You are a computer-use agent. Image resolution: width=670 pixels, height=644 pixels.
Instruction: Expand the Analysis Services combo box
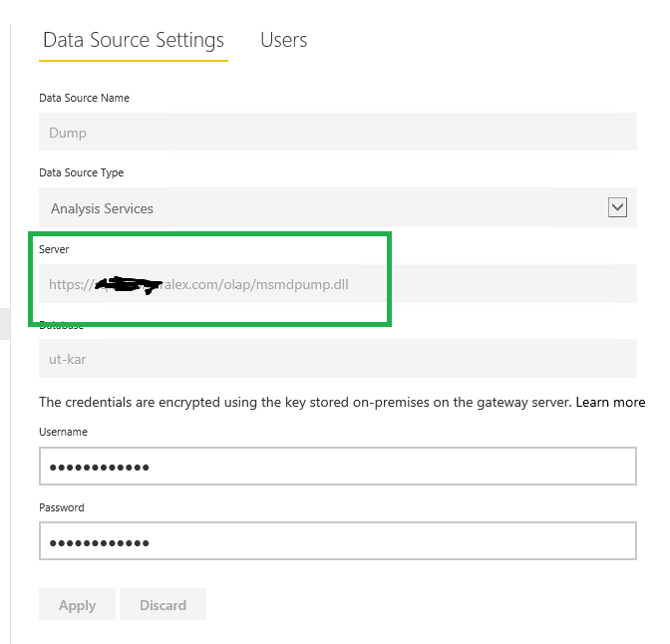(x=338, y=207)
